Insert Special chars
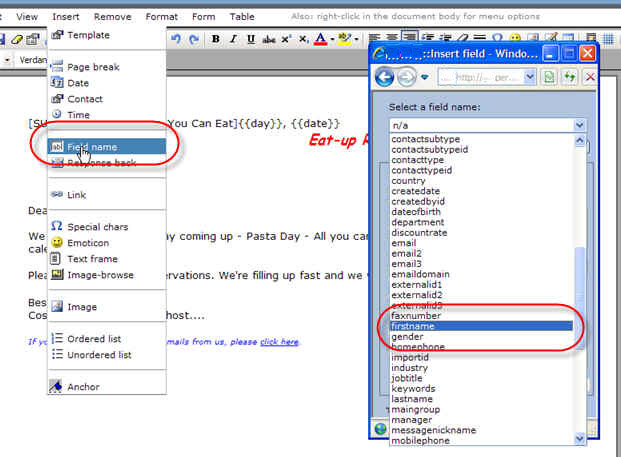621x457 pixels. [107, 227]
